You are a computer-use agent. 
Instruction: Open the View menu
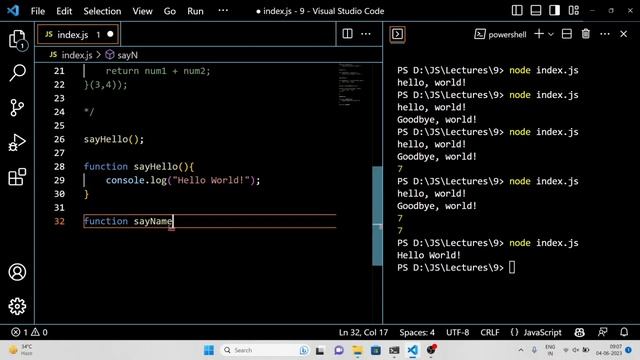[142, 11]
